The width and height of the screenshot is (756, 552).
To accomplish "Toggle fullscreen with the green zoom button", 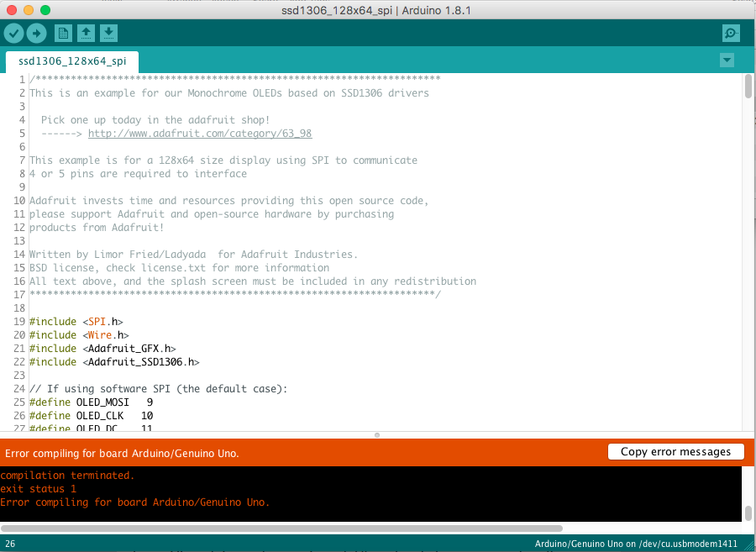I will click(x=44, y=10).
